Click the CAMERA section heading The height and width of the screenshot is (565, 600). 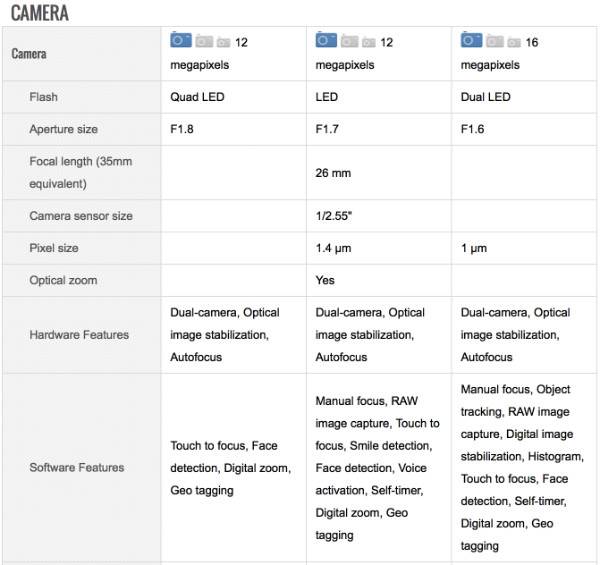point(40,13)
